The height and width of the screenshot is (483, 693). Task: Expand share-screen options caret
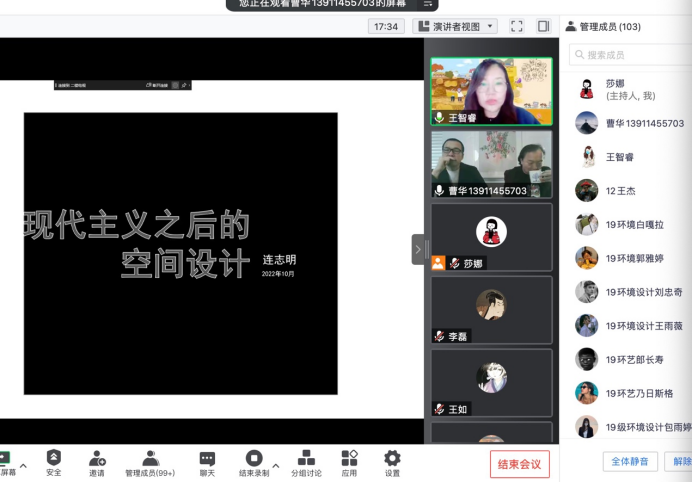(23, 466)
